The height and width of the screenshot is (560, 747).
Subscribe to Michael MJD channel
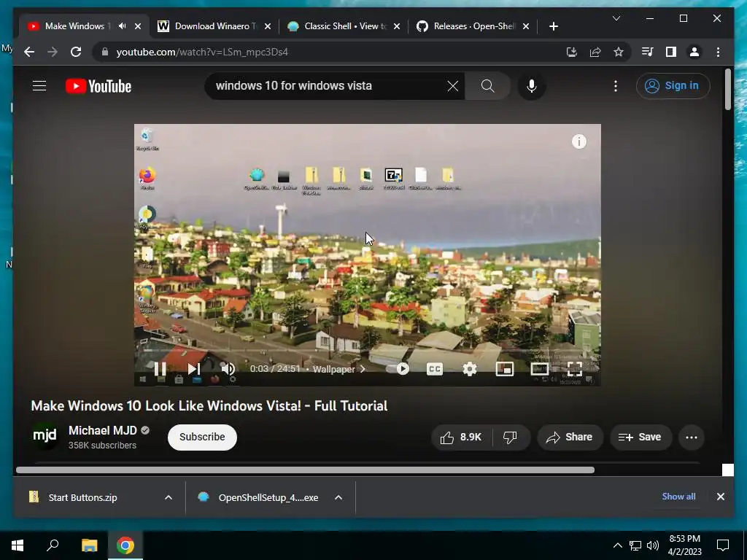tap(202, 437)
